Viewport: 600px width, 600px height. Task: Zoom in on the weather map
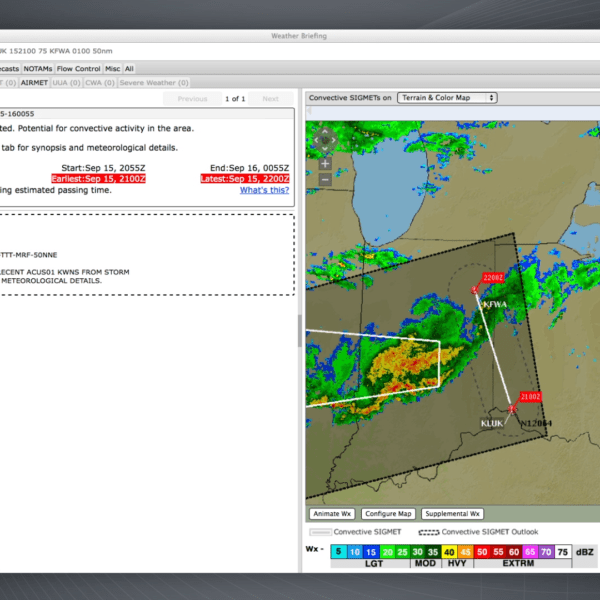click(325, 164)
